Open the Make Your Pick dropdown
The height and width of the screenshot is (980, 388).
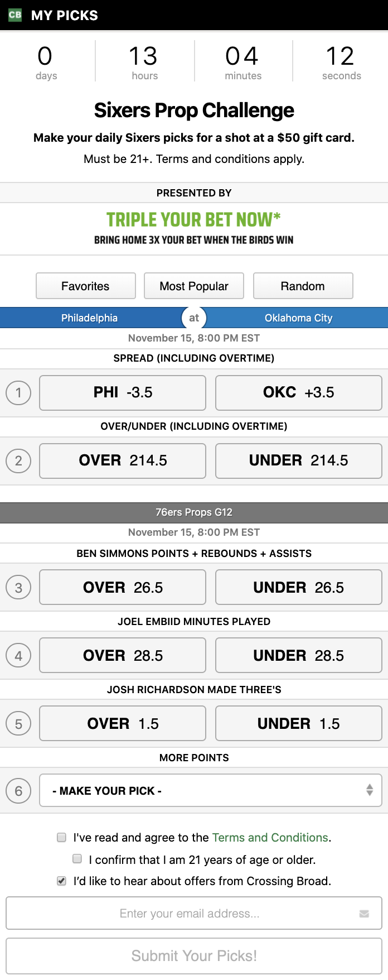(x=210, y=790)
